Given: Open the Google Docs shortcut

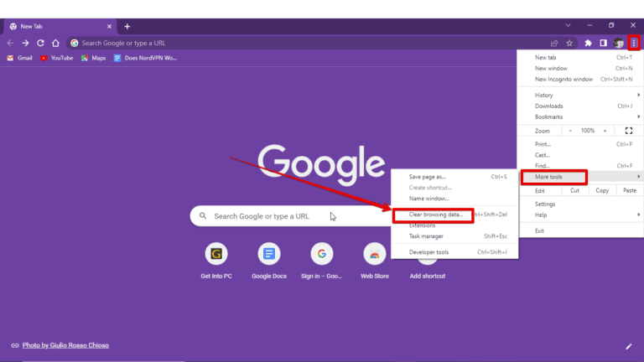Looking at the screenshot, I should [269, 261].
